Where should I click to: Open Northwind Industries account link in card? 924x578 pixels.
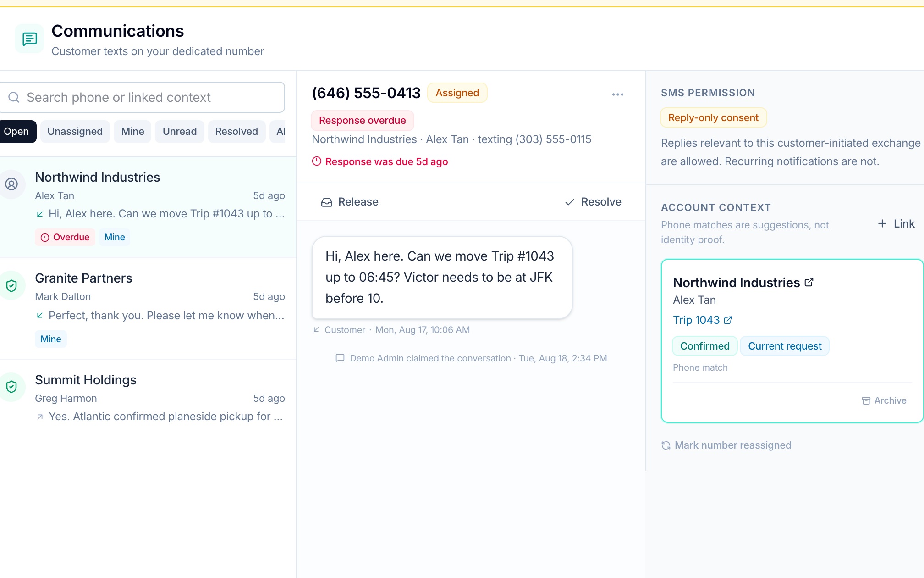click(743, 283)
